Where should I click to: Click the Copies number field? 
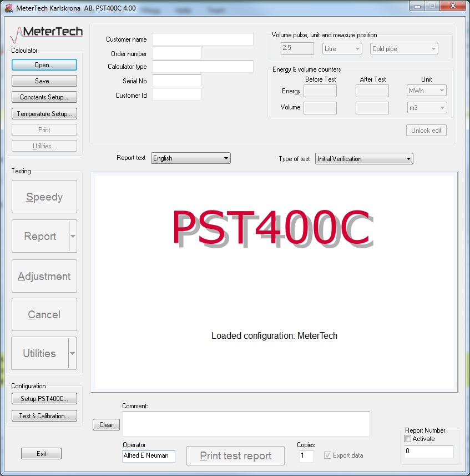(306, 456)
